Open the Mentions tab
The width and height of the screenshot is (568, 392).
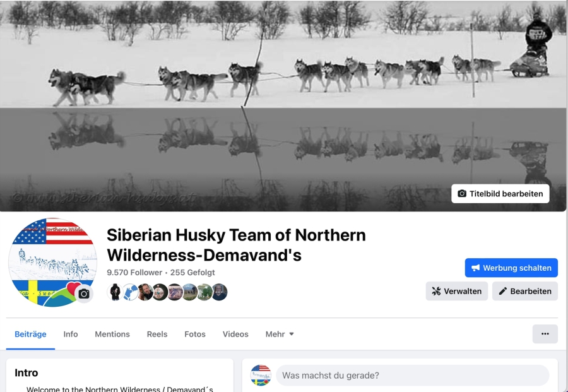pos(112,334)
